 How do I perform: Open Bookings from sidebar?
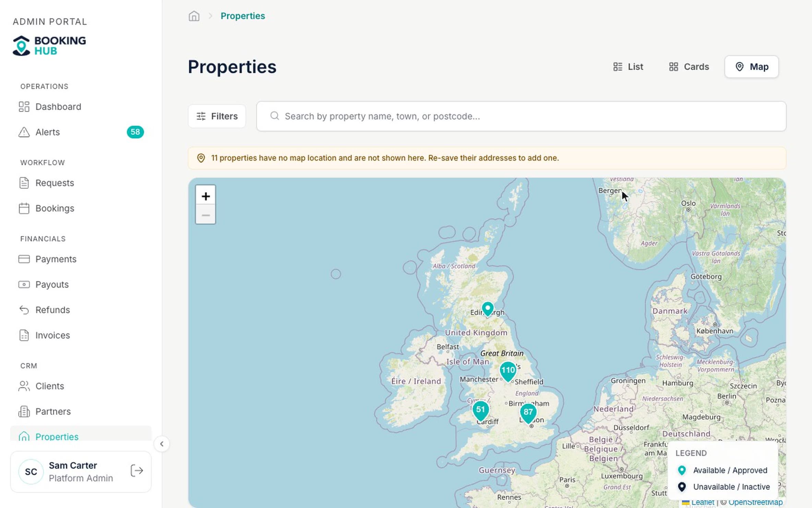[81, 208]
